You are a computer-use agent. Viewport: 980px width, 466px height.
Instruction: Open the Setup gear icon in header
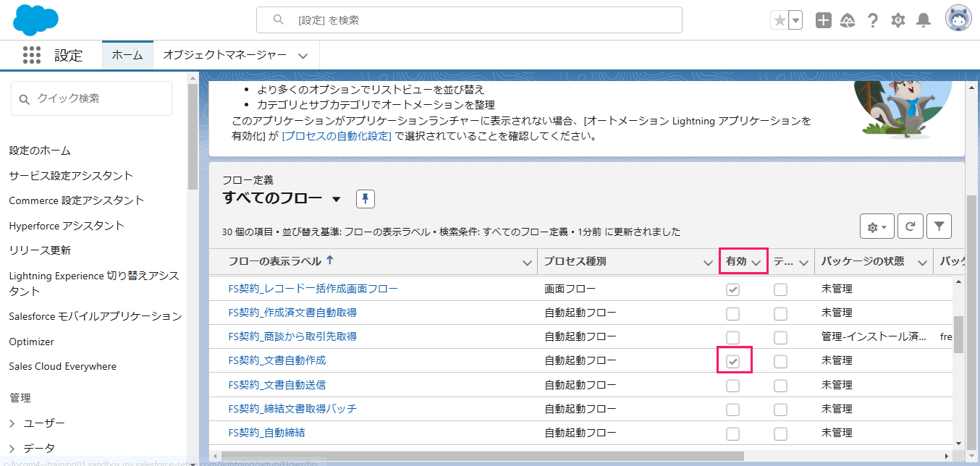tap(898, 20)
